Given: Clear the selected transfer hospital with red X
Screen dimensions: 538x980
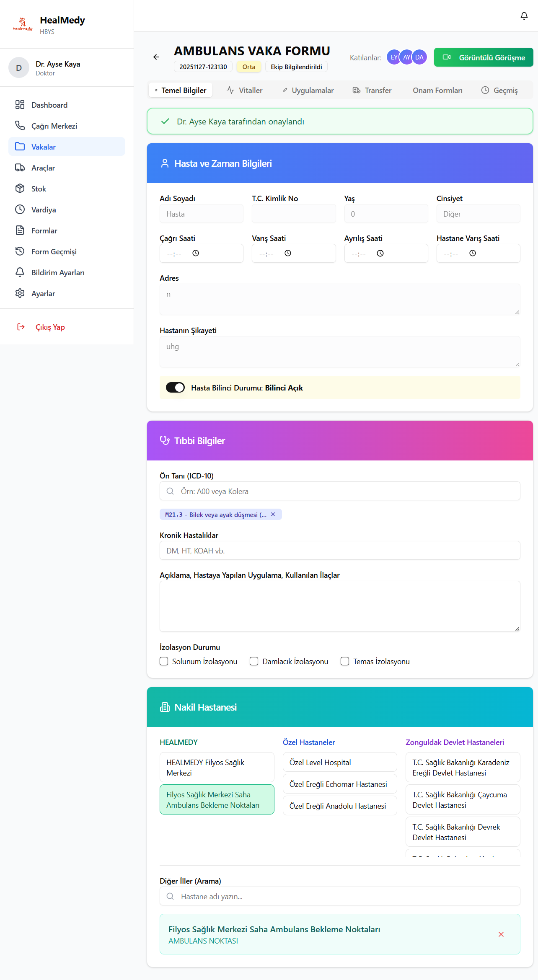Looking at the screenshot, I should (501, 934).
